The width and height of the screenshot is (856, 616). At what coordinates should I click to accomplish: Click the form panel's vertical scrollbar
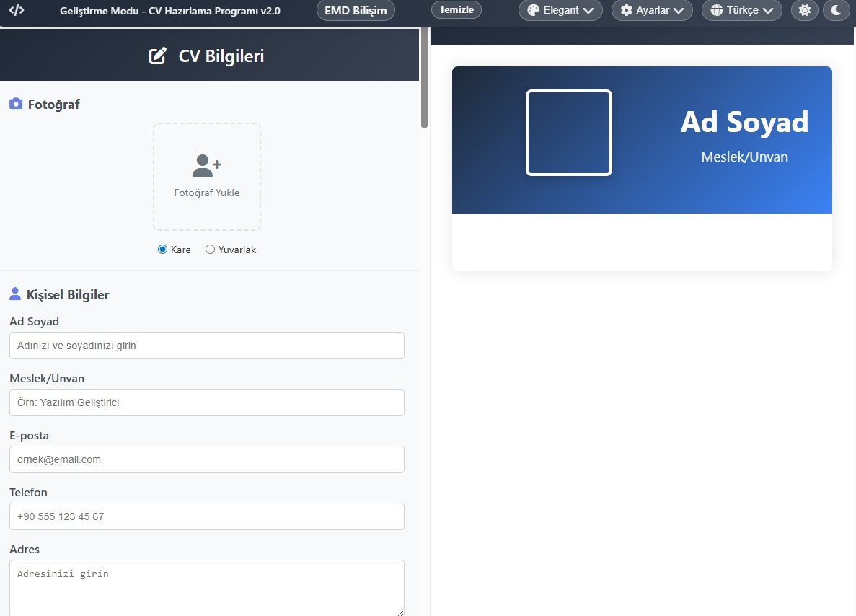tap(424, 79)
